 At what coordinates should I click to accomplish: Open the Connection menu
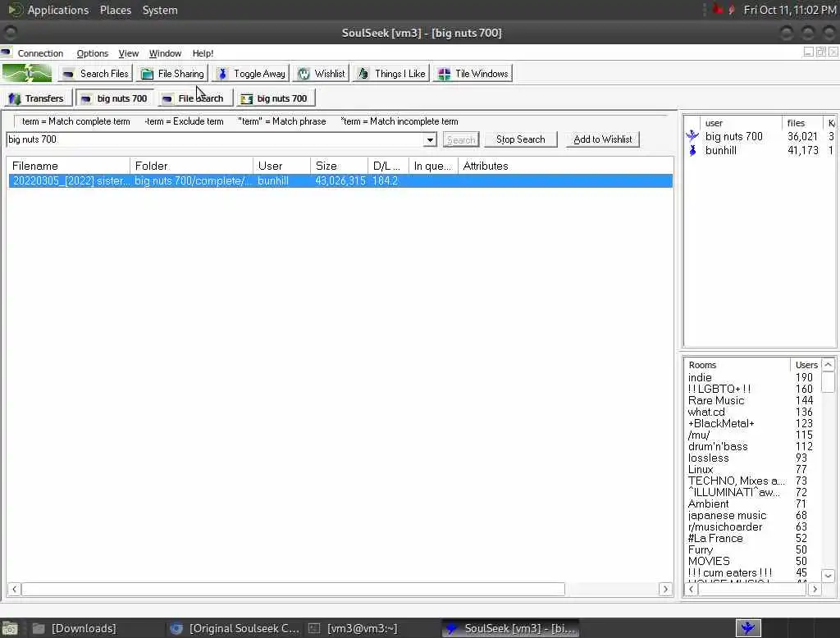pyautogui.click(x=40, y=53)
